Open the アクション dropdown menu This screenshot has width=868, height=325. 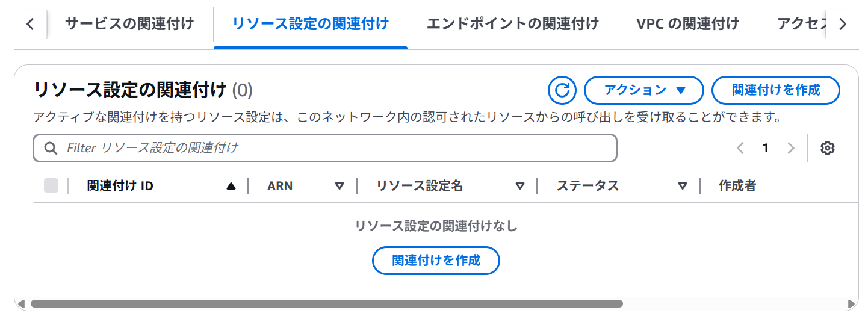tap(644, 90)
